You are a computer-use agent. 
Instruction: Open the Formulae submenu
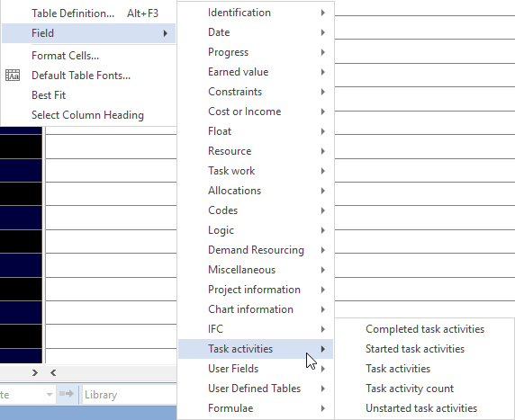tap(256, 408)
